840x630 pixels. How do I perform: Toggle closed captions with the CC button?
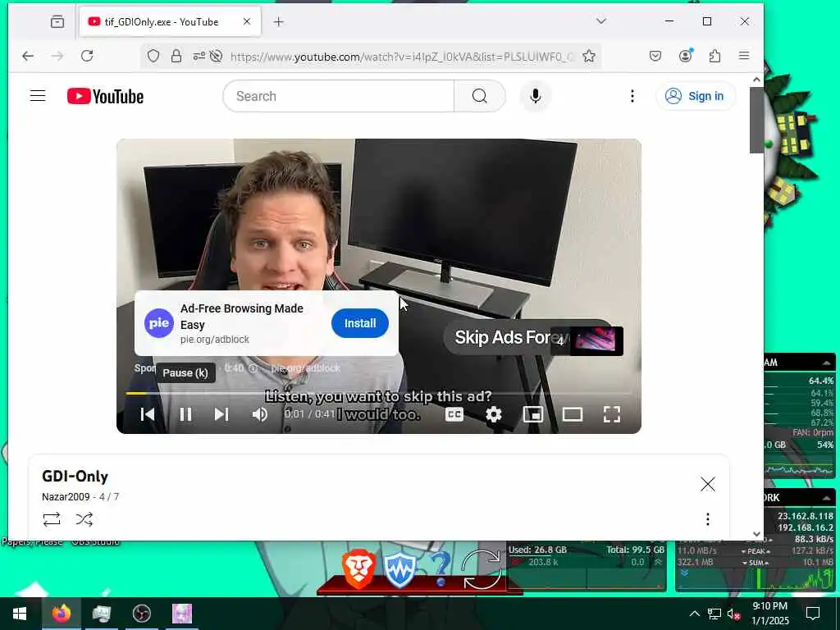click(454, 414)
